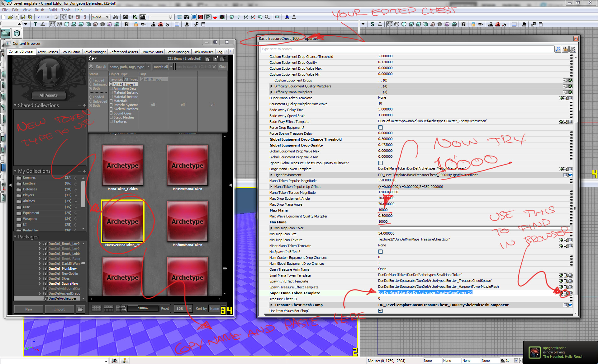
Task: Click the Mini Map Icon Color swatch
Action: 474,228
